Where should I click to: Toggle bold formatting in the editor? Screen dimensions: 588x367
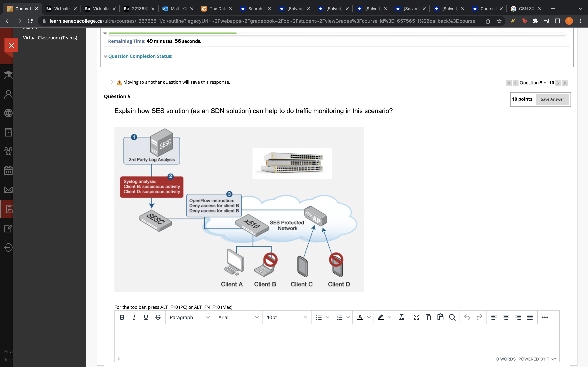coord(122,317)
